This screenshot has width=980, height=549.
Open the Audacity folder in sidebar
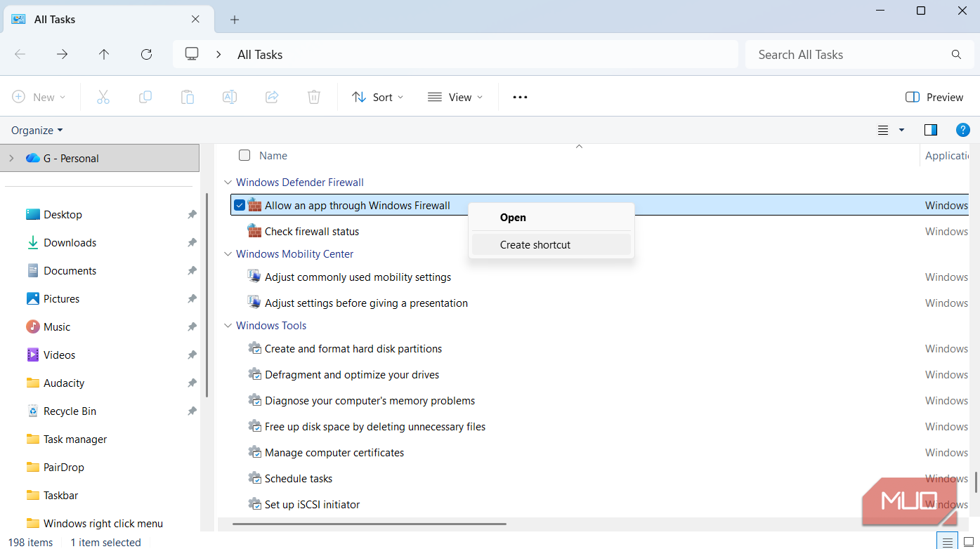point(64,383)
